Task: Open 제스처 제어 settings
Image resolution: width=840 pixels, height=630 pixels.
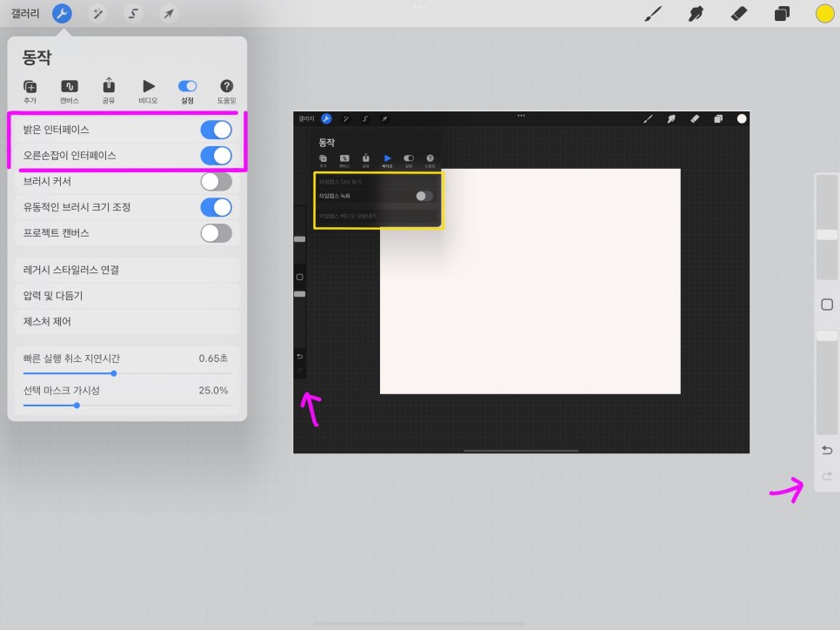Action: click(x=127, y=321)
